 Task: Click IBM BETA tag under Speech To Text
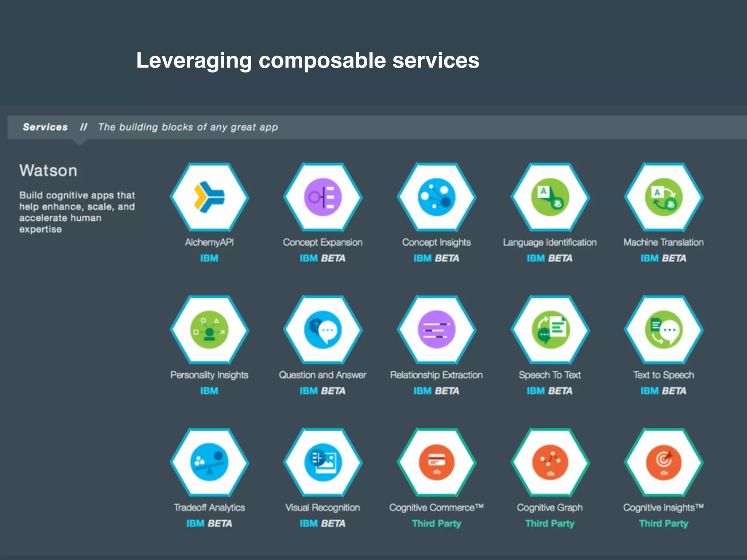(x=550, y=391)
